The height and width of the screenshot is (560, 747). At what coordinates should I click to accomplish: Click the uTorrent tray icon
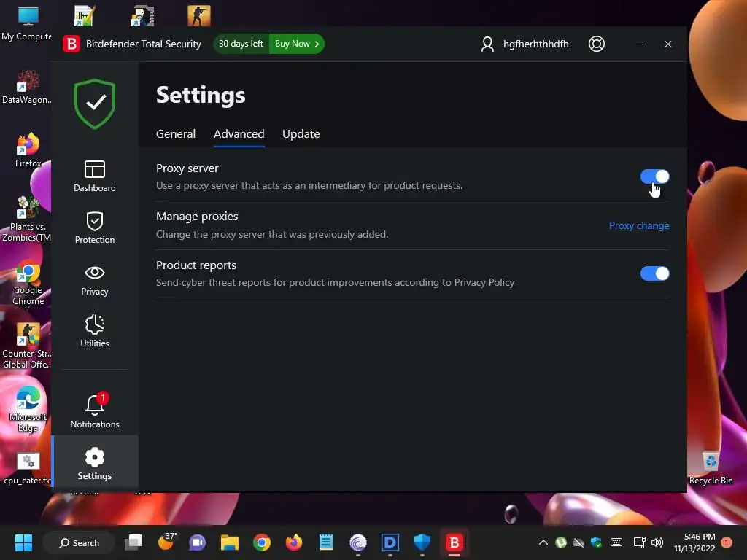point(561,542)
